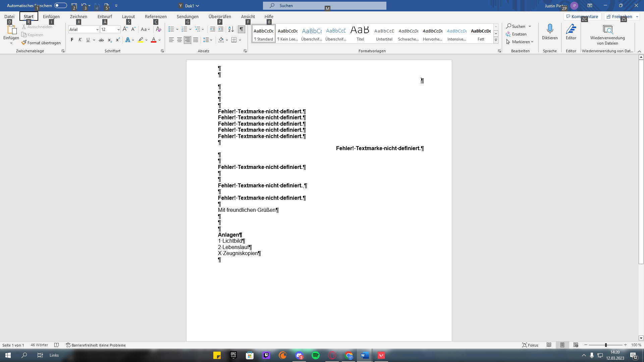
Task: Clear all formatting icon
Action: [x=159, y=29]
